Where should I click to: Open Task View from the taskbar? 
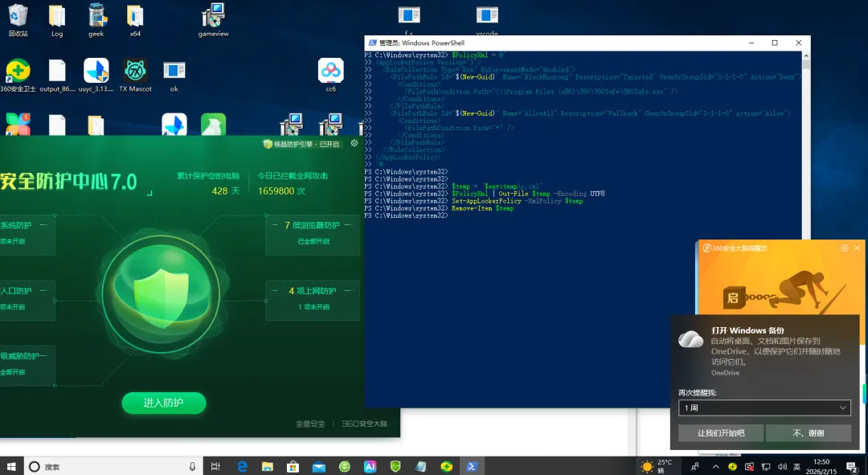click(x=215, y=467)
